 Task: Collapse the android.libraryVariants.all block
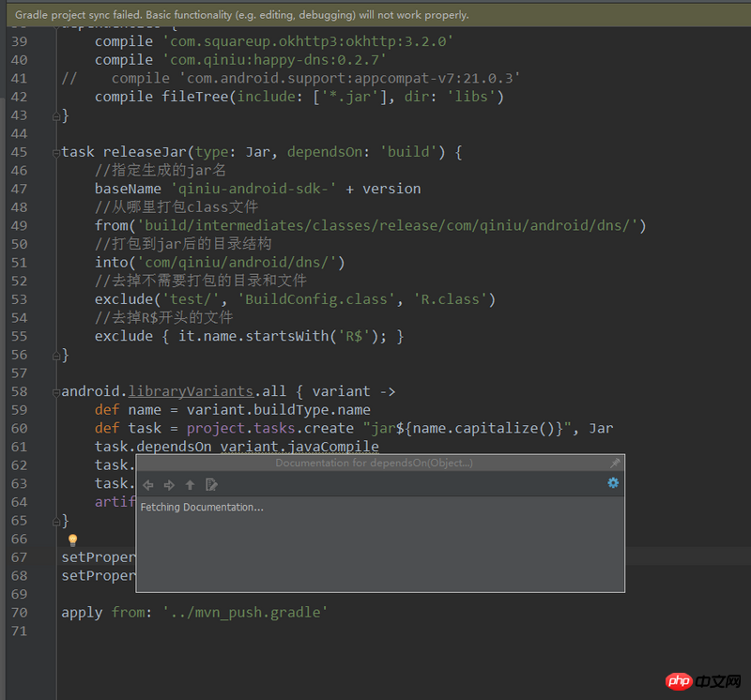click(x=56, y=391)
